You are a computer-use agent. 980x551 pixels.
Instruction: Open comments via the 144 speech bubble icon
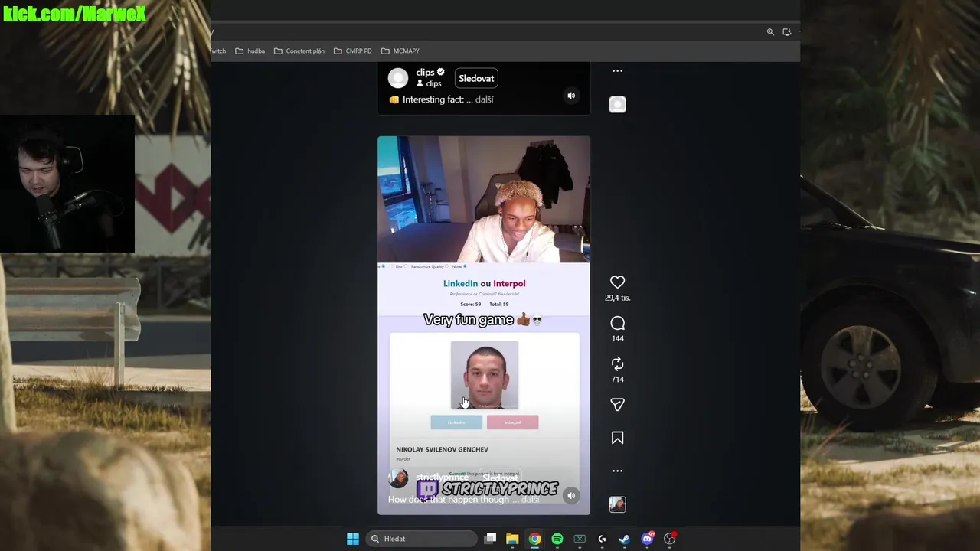pyautogui.click(x=617, y=324)
